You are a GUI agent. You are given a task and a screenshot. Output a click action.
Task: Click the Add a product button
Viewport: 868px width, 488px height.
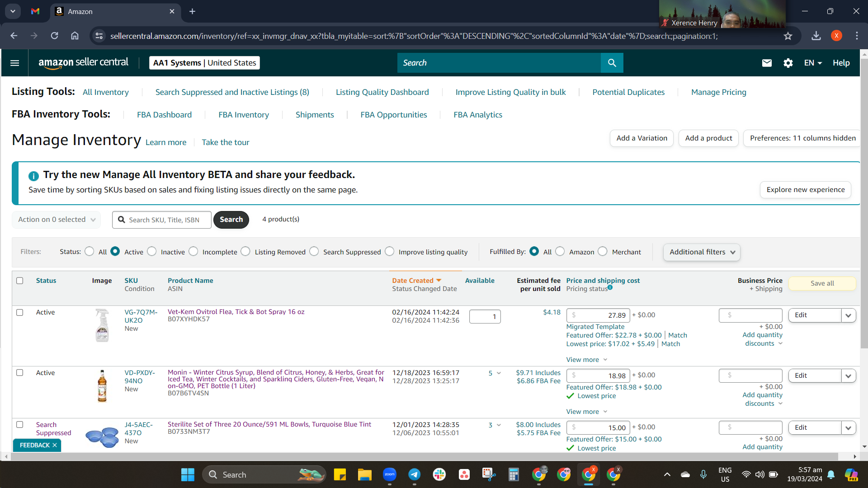pyautogui.click(x=708, y=138)
